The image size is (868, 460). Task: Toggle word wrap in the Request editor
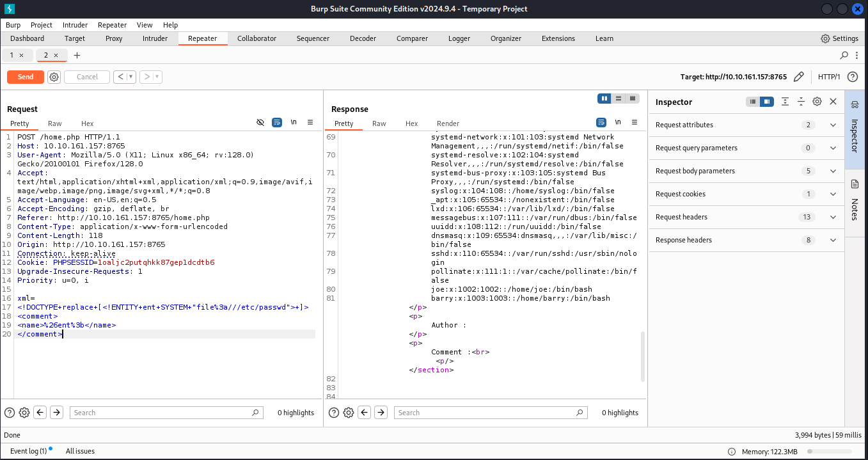point(277,122)
